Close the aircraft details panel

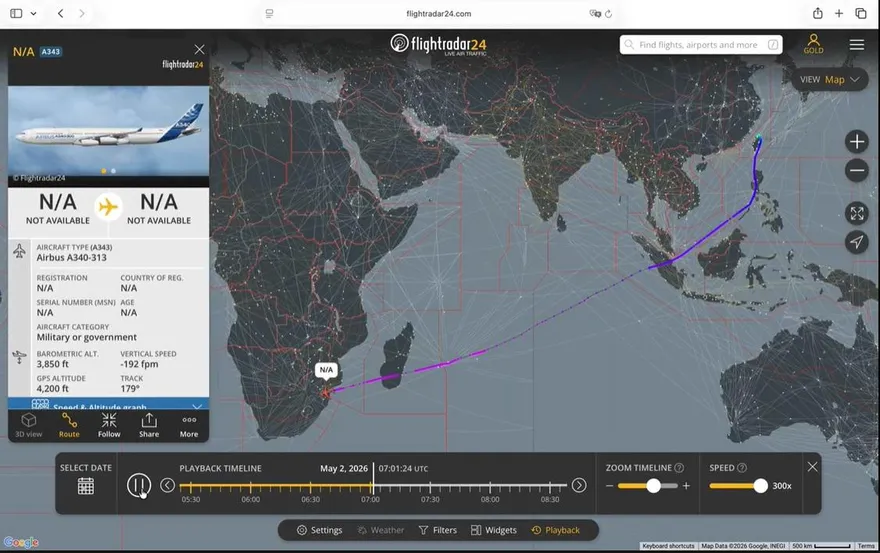coord(199,49)
